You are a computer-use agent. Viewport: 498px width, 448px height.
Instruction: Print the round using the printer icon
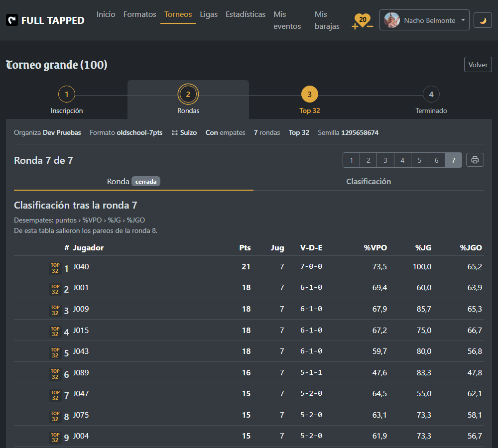click(475, 160)
